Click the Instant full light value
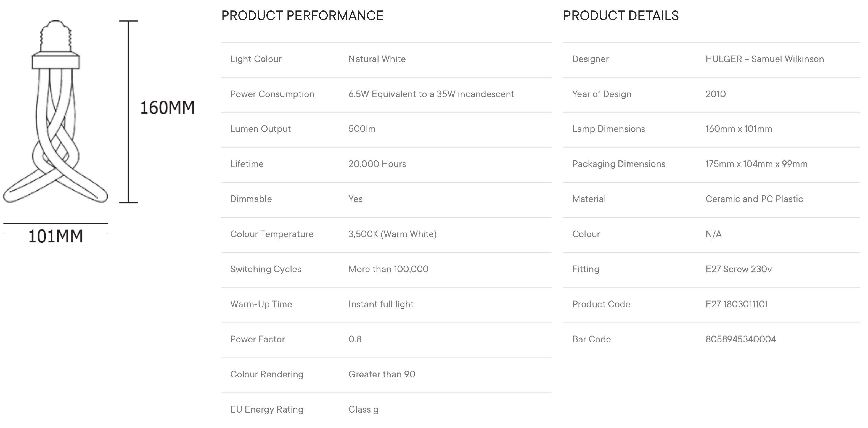This screenshot has height=428, width=868. [x=381, y=304]
